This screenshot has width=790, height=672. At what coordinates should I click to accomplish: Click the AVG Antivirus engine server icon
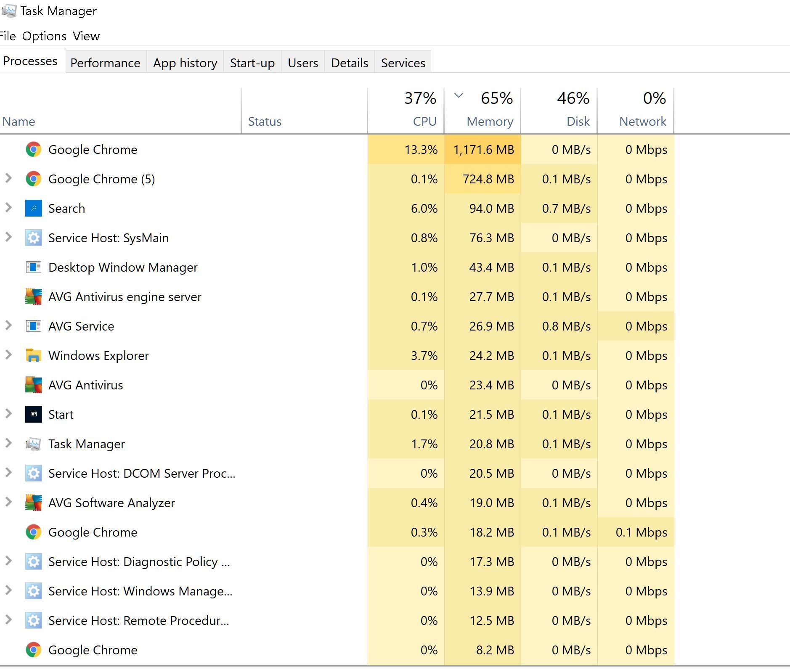tap(33, 297)
